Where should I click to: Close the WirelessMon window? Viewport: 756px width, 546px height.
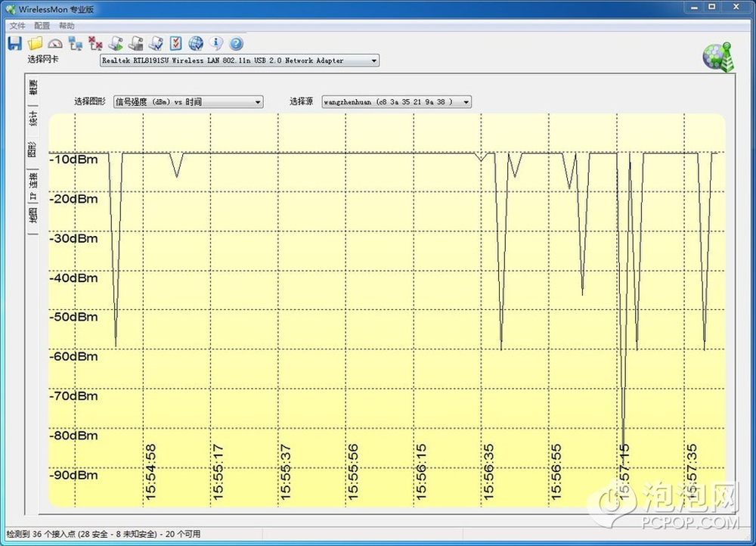point(736,8)
